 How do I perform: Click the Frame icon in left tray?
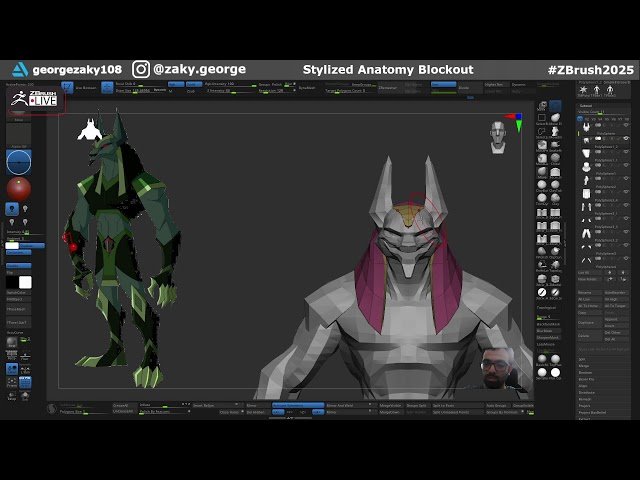tap(12, 383)
